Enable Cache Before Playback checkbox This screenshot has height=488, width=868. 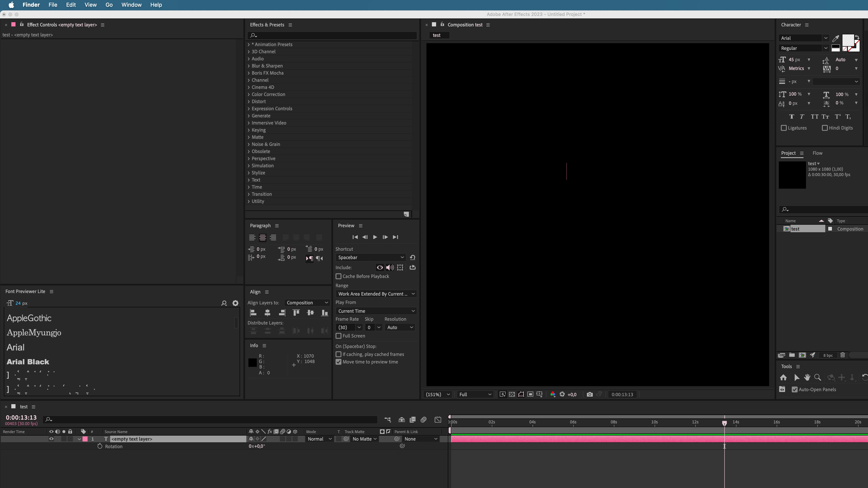339,276
